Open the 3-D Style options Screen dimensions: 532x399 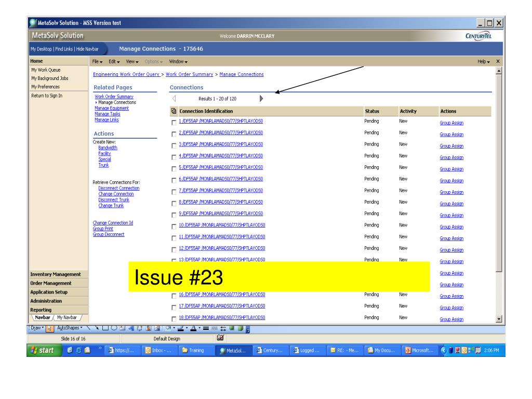(x=240, y=328)
